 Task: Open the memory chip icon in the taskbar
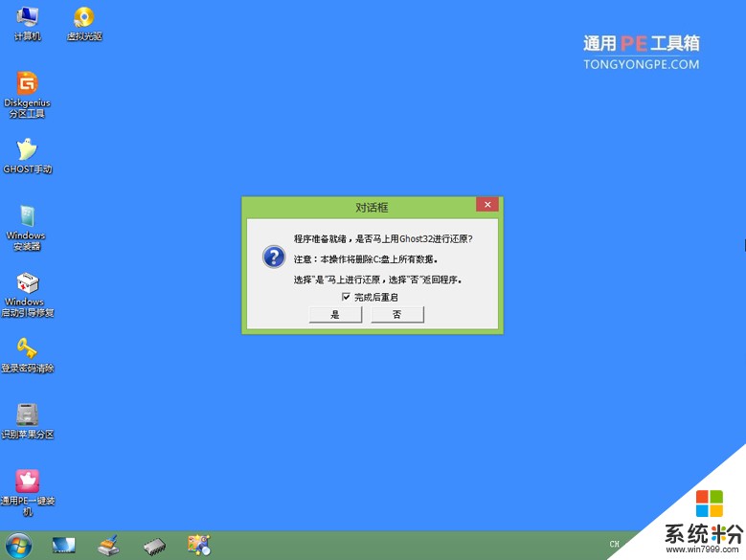click(x=154, y=547)
